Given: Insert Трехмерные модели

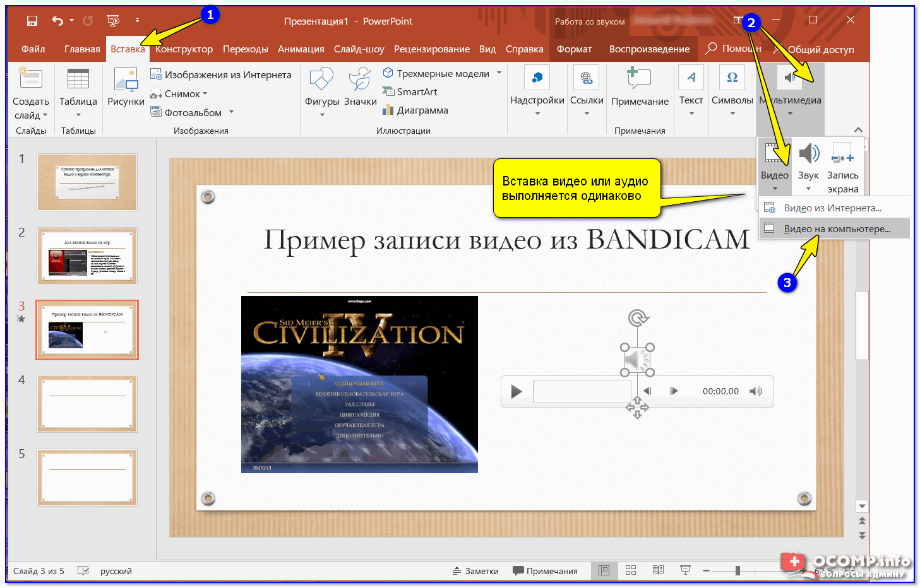Looking at the screenshot, I should (436, 73).
